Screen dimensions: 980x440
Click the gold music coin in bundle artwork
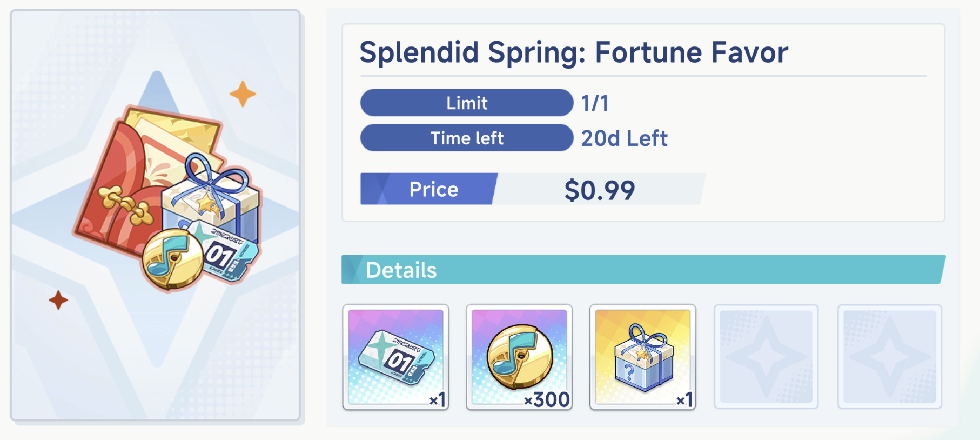(x=172, y=258)
